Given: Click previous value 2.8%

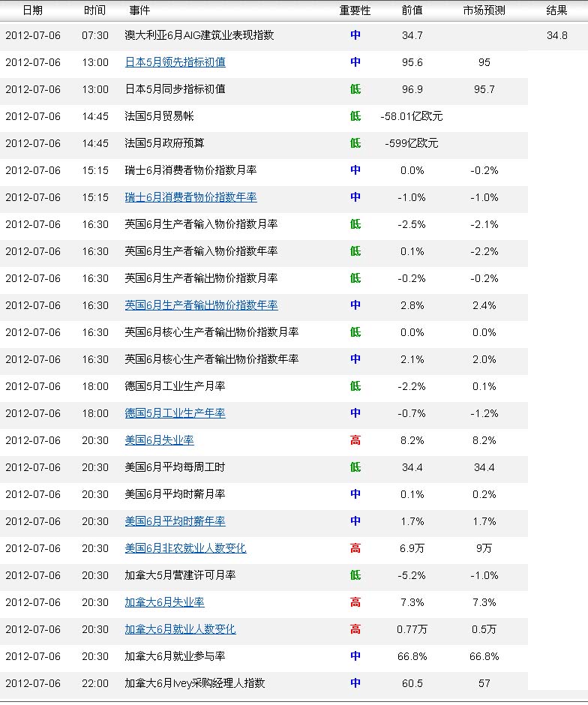Looking at the screenshot, I should (x=412, y=305).
